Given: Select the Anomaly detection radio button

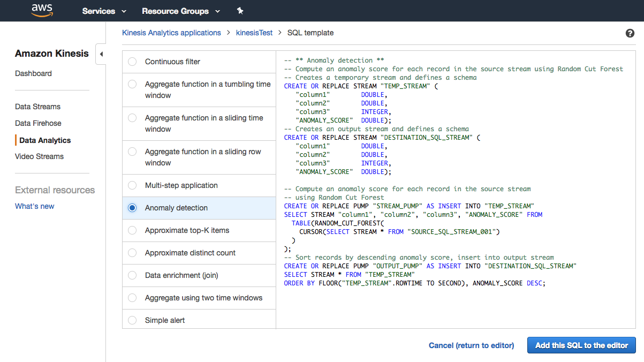Looking at the screenshot, I should (x=132, y=208).
